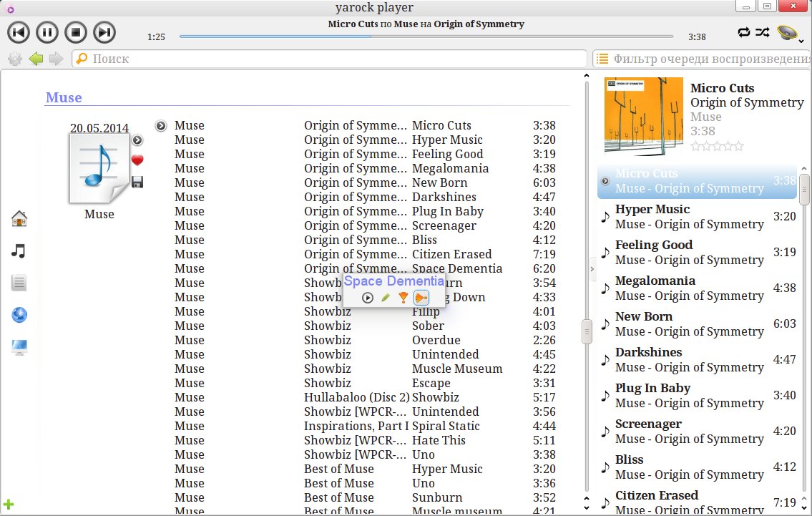
Task: Open settings via the gear icon
Action: pos(14,59)
